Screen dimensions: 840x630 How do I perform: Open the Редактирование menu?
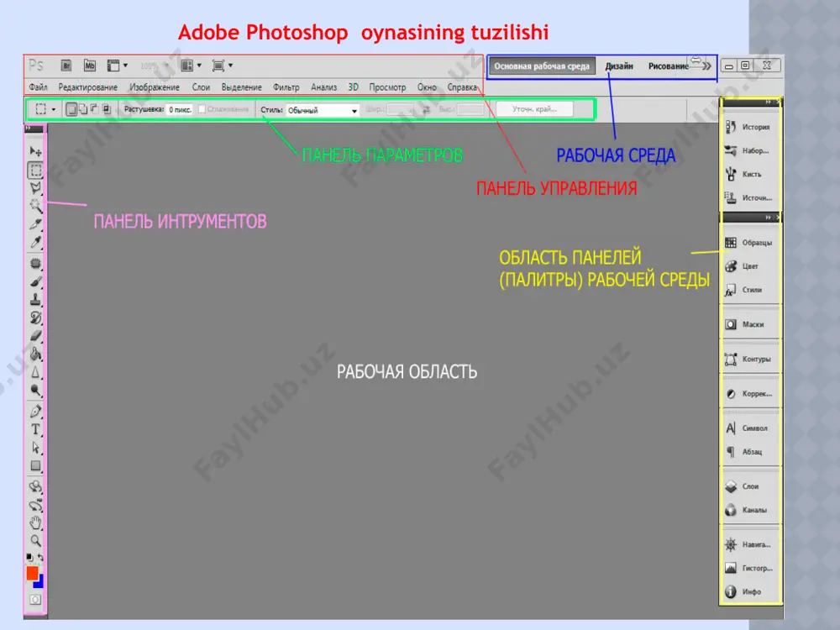(x=88, y=87)
